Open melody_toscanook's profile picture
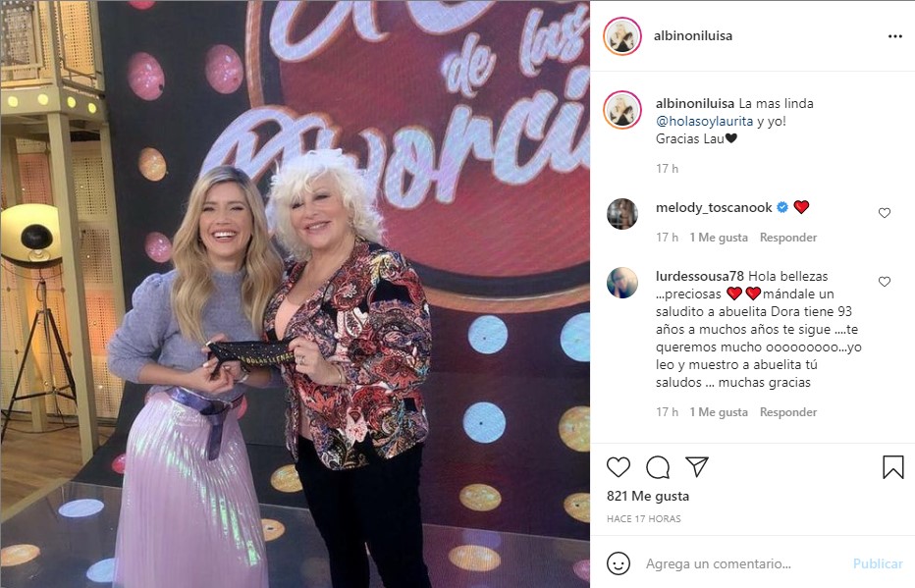 coord(622,213)
